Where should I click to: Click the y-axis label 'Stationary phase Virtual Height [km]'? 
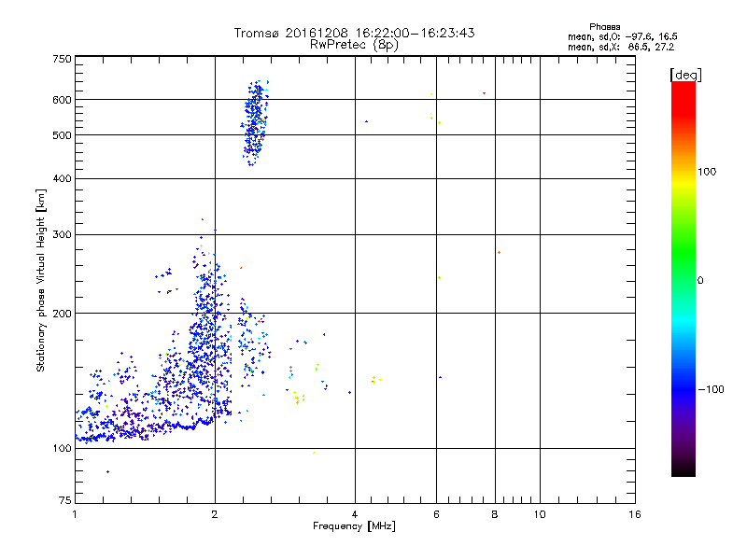pyautogui.click(x=41, y=280)
